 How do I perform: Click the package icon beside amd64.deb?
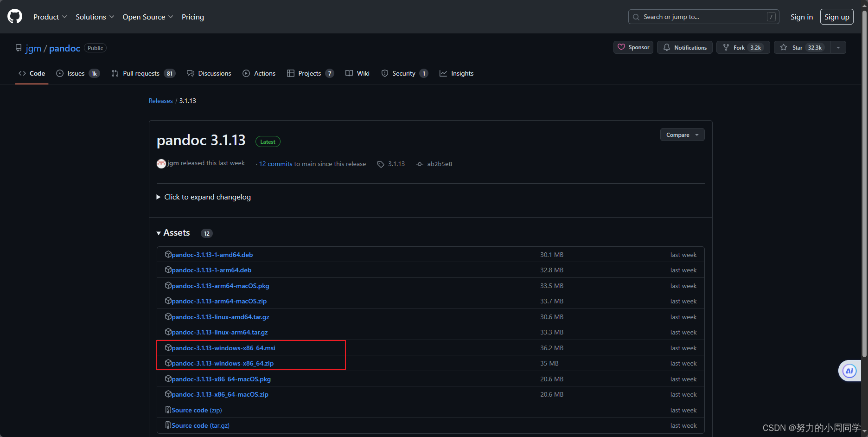click(x=168, y=254)
